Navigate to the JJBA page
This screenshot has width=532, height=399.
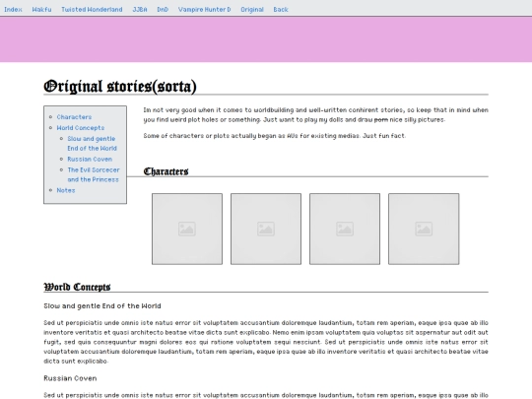140,10
